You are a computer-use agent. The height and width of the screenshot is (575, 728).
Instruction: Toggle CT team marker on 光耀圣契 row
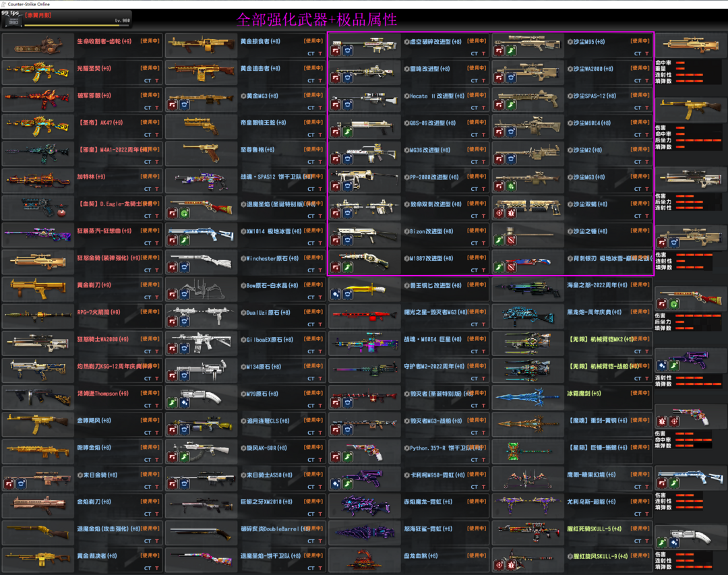click(148, 81)
